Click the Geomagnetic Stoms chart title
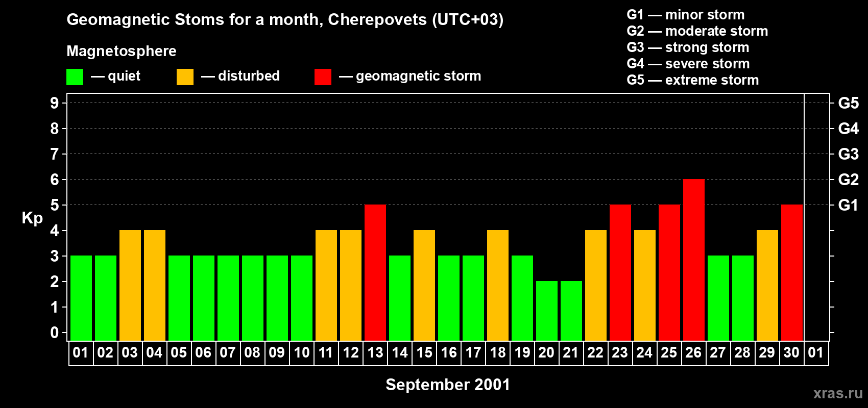This screenshot has width=868, height=408. [x=285, y=19]
